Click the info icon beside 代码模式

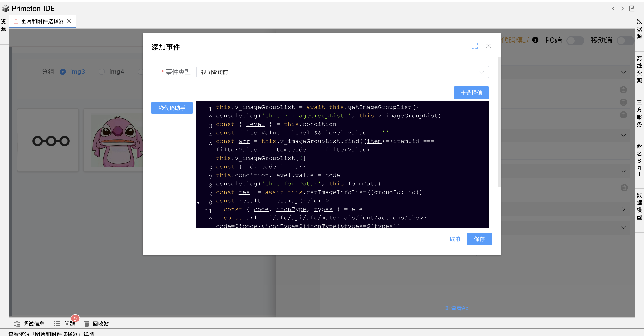(x=535, y=40)
